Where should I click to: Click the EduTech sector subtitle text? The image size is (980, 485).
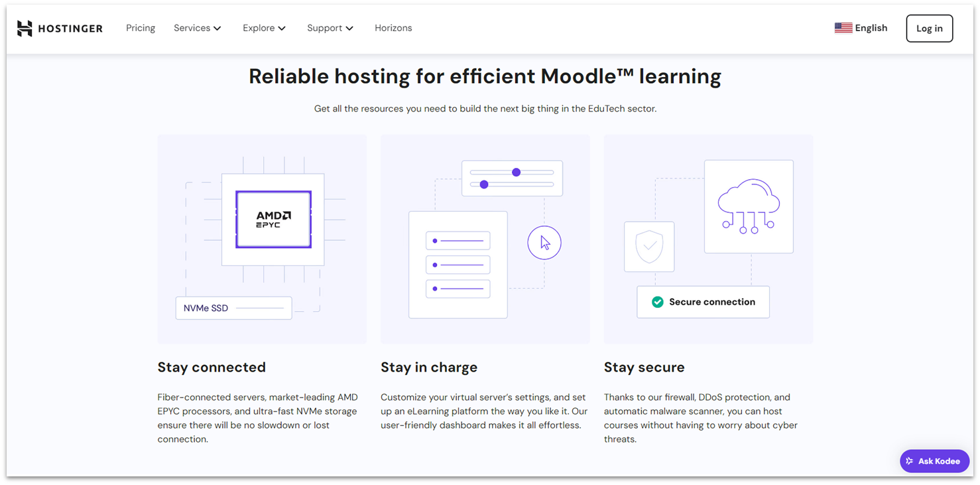point(485,109)
